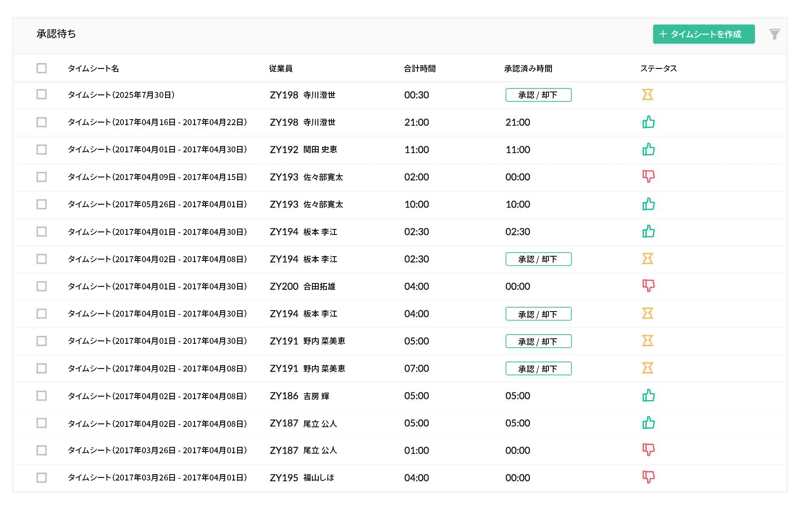Click 承認/却下 on ZY191 野内菜美恵's 07:00 row
The image size is (800, 532).
(538, 368)
